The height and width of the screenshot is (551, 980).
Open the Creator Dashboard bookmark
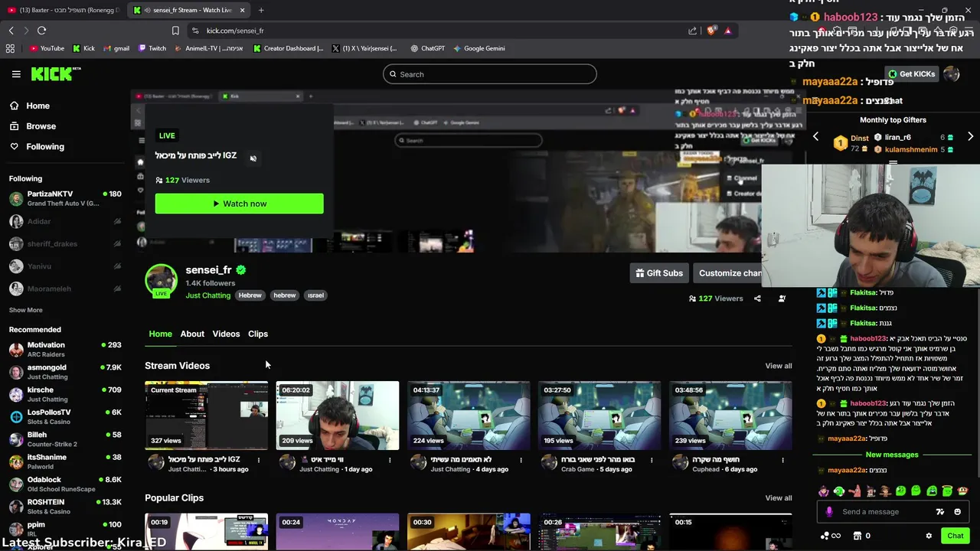(288, 48)
